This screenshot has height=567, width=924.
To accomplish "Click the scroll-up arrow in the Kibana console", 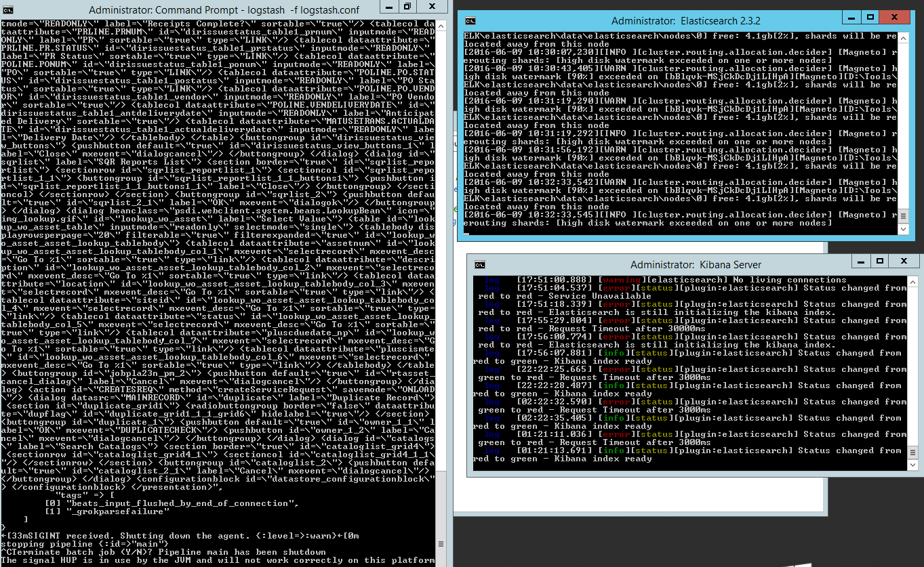I will tap(912, 281).
